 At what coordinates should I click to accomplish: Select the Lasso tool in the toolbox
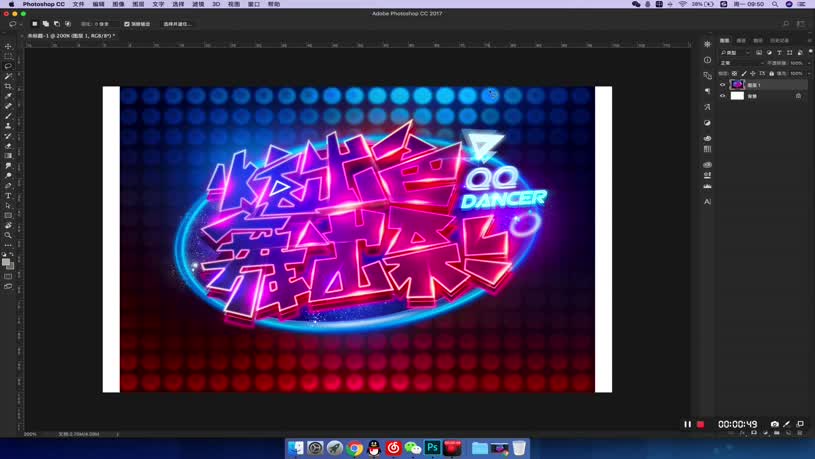tap(8, 66)
